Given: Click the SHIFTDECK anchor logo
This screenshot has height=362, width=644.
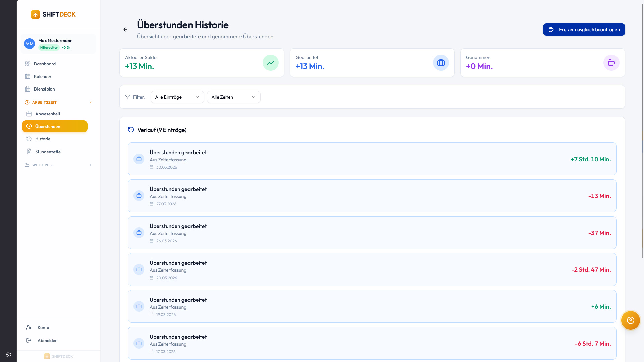Looking at the screenshot, I should click(35, 14).
